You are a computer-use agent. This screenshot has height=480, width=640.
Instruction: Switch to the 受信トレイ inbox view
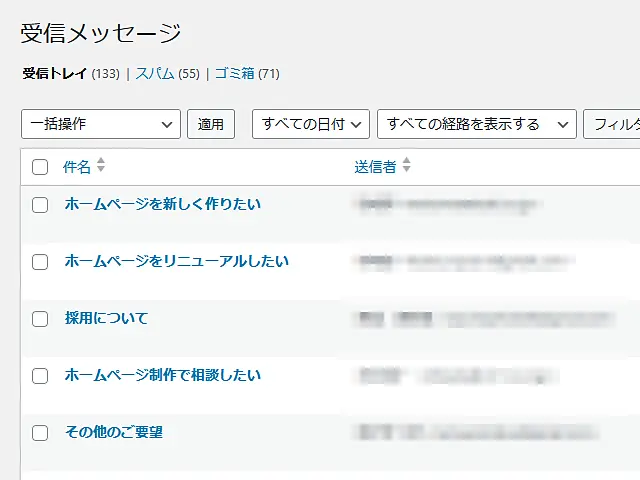coord(54,74)
